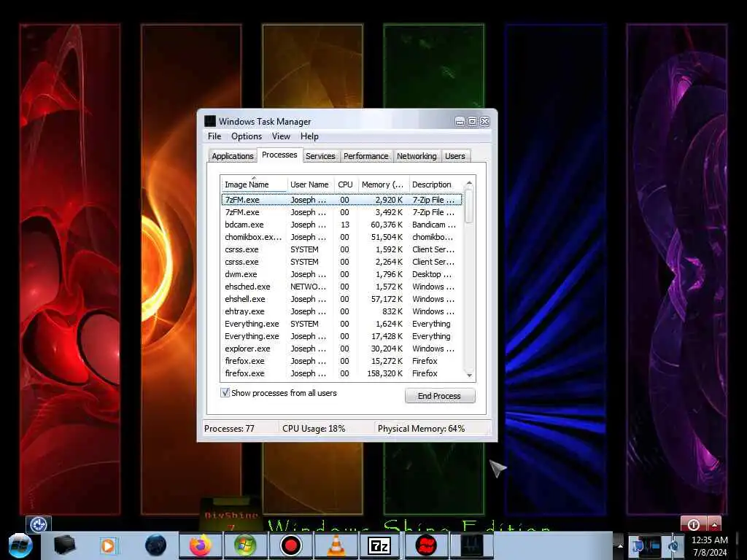Select 7zFM.exe row using 3,492 K

[x=342, y=212]
